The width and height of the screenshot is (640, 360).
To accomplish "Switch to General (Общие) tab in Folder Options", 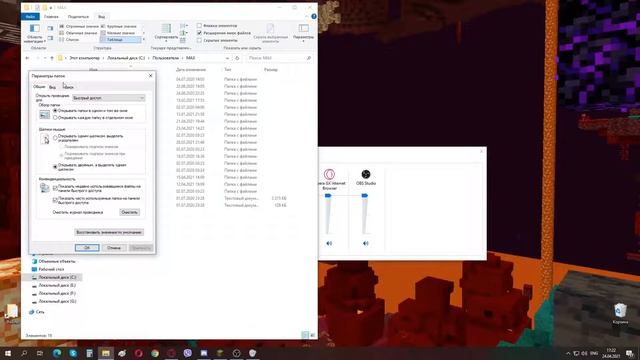I will pos(39,87).
